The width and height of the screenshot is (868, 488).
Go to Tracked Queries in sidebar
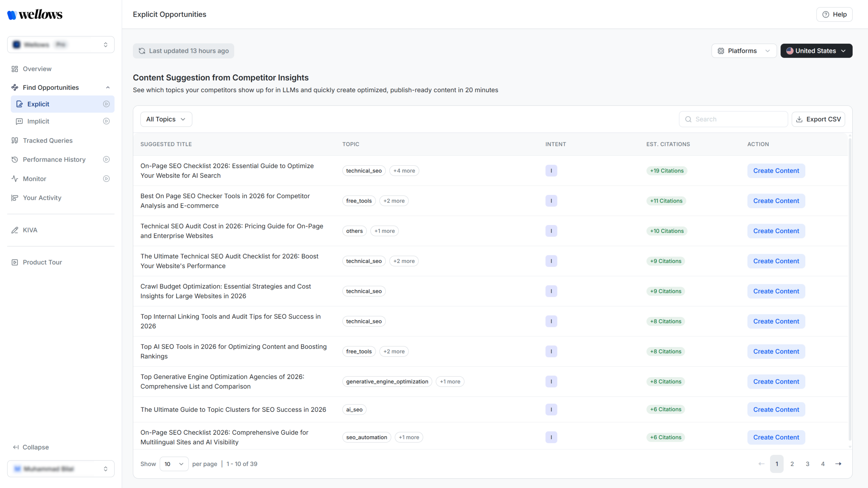[47, 141]
